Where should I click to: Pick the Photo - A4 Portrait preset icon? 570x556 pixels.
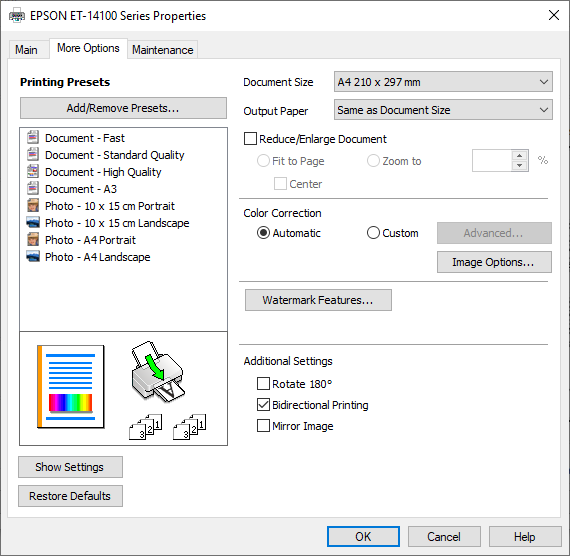(33, 240)
